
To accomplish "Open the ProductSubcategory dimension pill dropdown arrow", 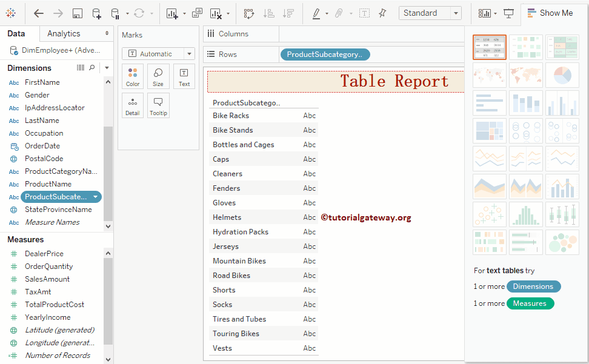I will coord(95,197).
